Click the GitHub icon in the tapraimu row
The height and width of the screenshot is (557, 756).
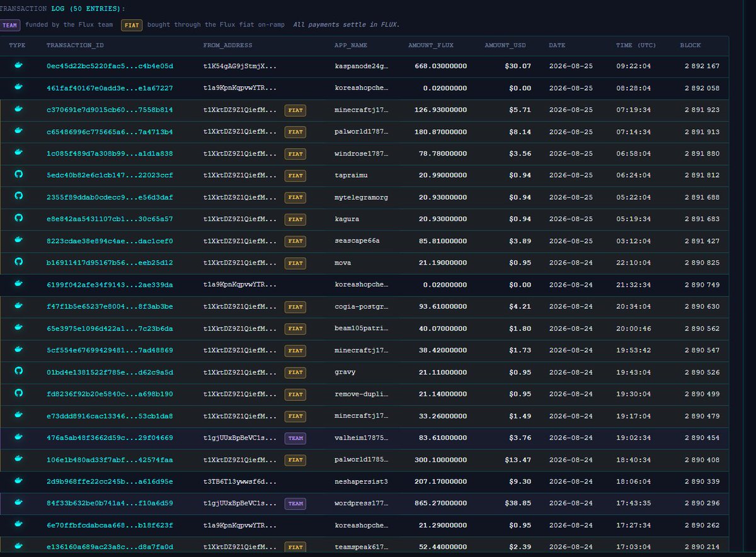click(x=18, y=175)
